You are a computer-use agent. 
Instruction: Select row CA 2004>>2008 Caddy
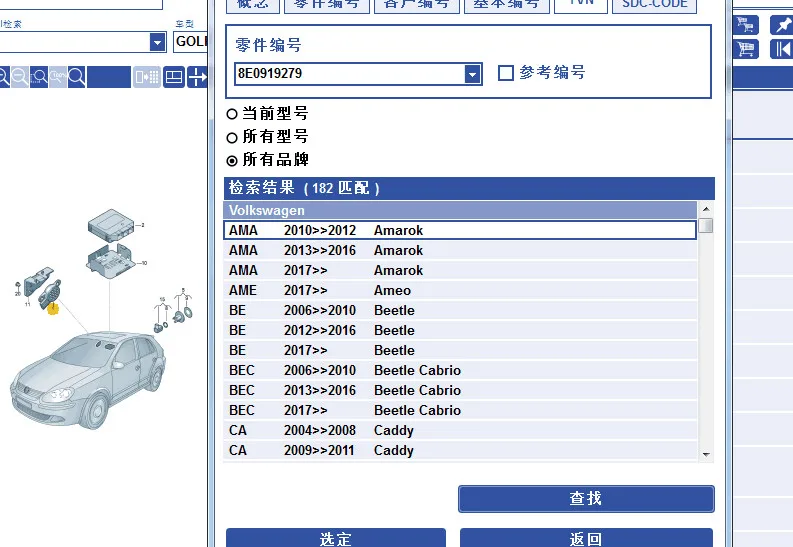click(x=460, y=430)
